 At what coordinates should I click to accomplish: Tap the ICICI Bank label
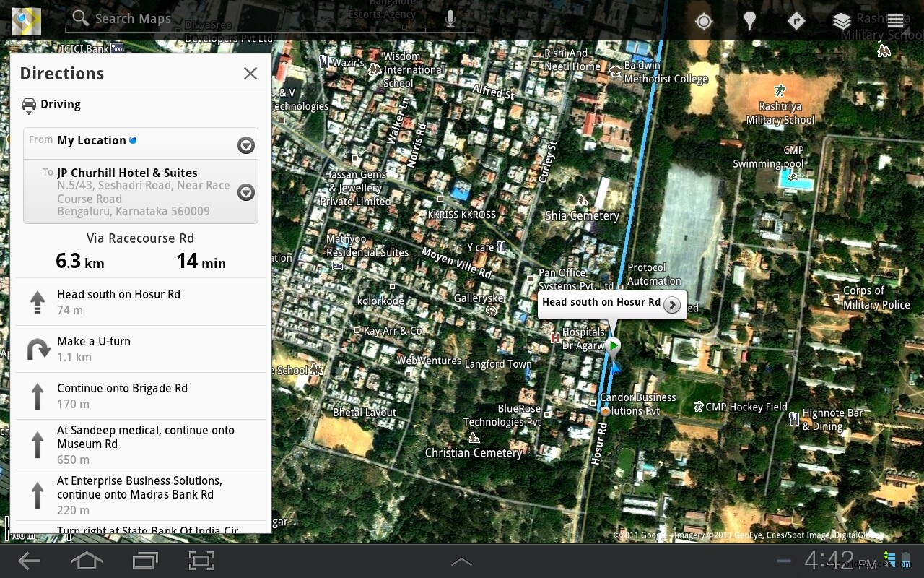tap(87, 48)
